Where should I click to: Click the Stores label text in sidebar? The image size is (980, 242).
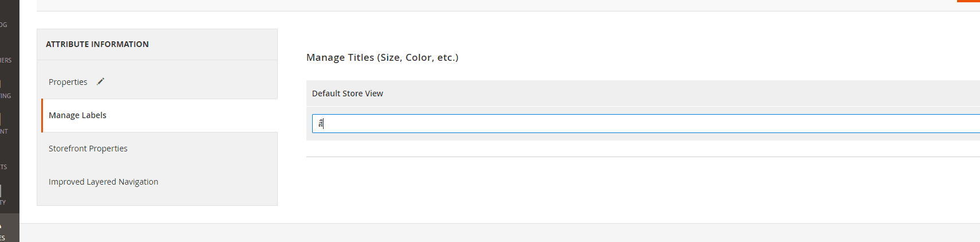tap(3, 238)
